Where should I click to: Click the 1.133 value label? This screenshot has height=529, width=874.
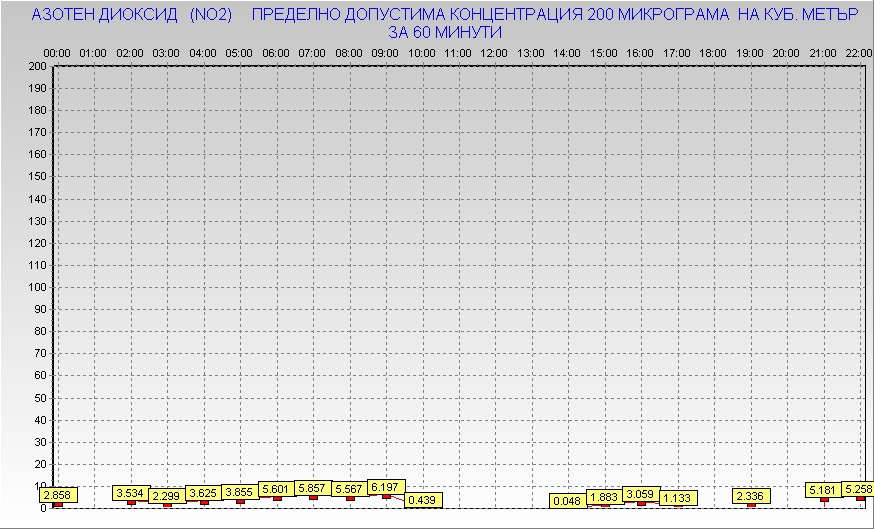678,498
